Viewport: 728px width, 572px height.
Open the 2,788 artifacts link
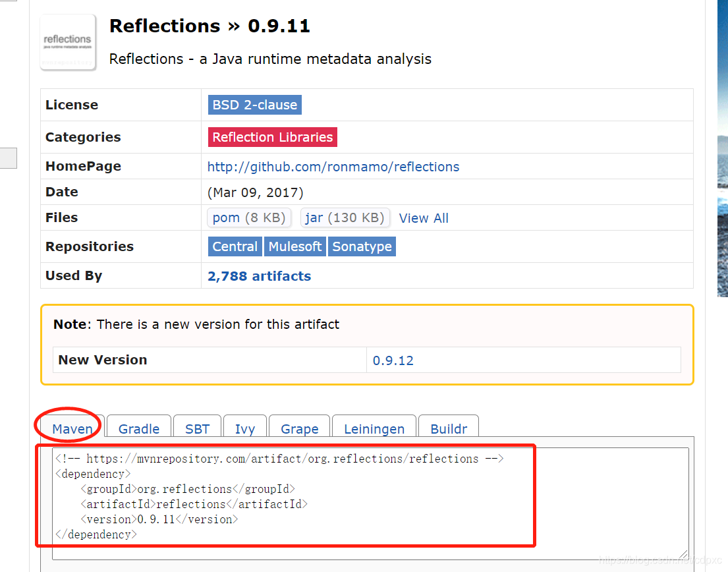pos(259,276)
